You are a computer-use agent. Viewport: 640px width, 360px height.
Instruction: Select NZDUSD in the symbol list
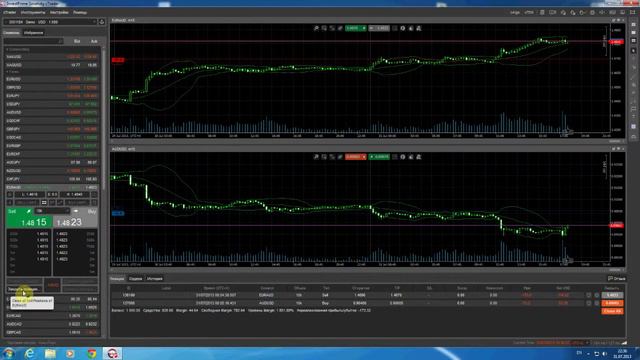click(51, 171)
